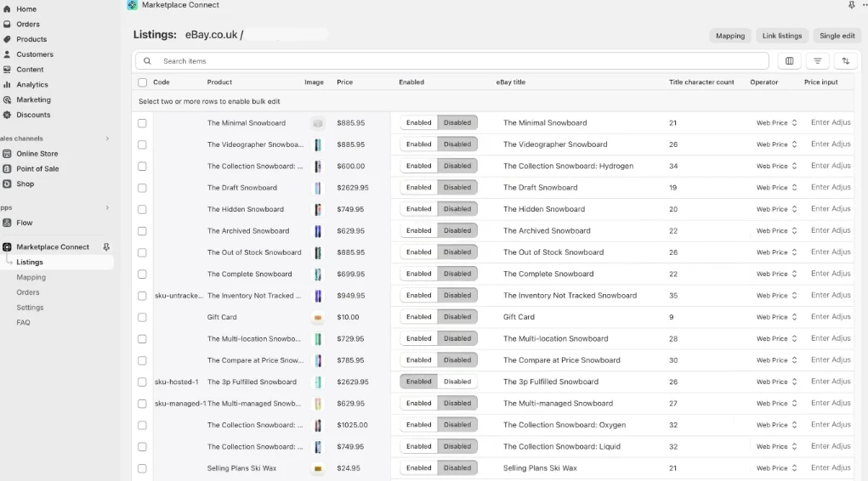Set The Archived Snowboard to Enabled
Viewport: 868px width, 481px height.
point(418,231)
